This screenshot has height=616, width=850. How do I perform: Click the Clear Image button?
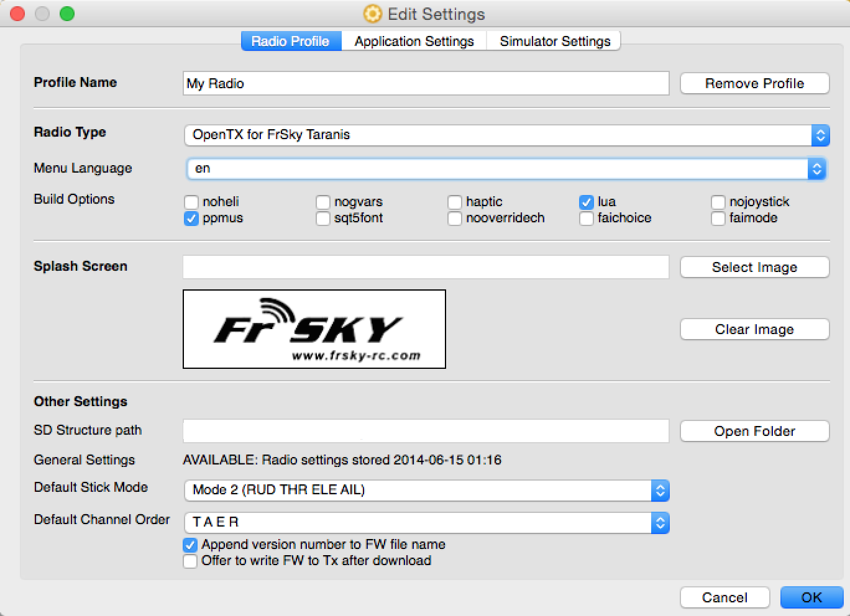[754, 329]
